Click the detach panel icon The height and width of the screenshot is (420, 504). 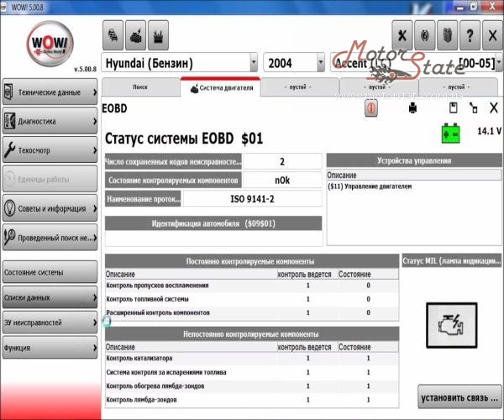pyautogui.click(x=473, y=108)
